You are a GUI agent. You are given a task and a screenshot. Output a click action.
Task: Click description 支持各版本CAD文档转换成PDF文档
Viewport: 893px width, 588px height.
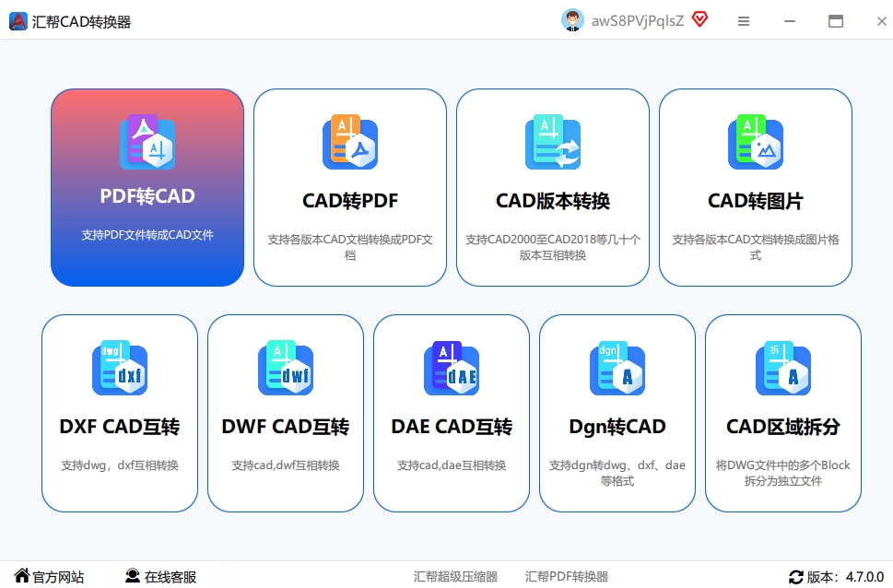pyautogui.click(x=350, y=247)
